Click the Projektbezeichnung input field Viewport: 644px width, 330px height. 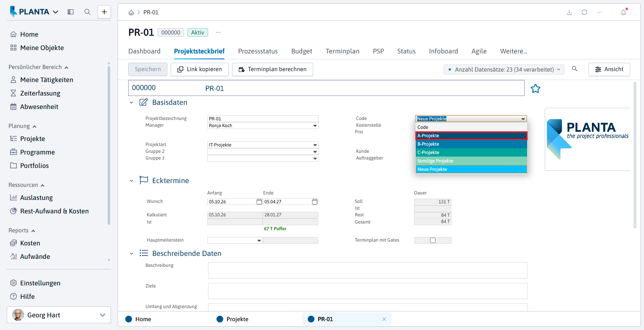pos(263,119)
